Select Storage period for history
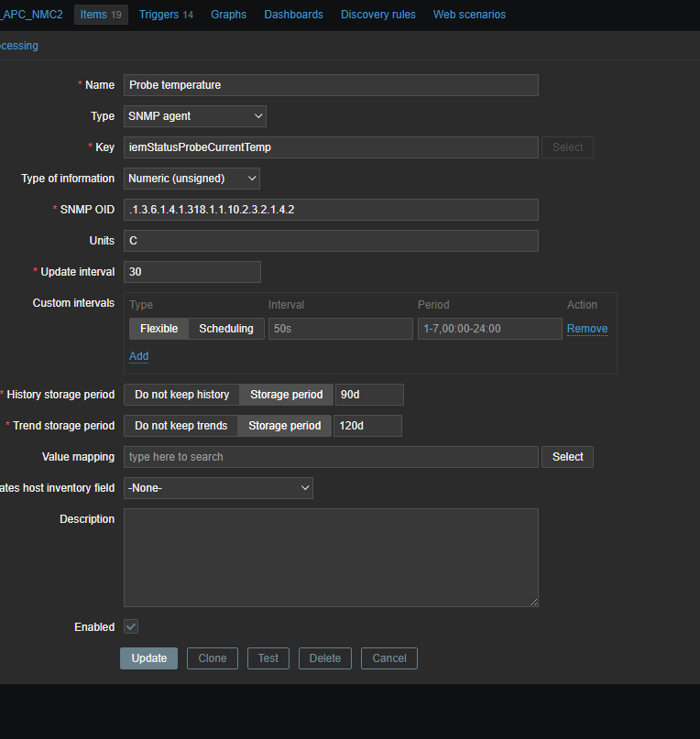The height and width of the screenshot is (739, 700). pyautogui.click(x=287, y=395)
